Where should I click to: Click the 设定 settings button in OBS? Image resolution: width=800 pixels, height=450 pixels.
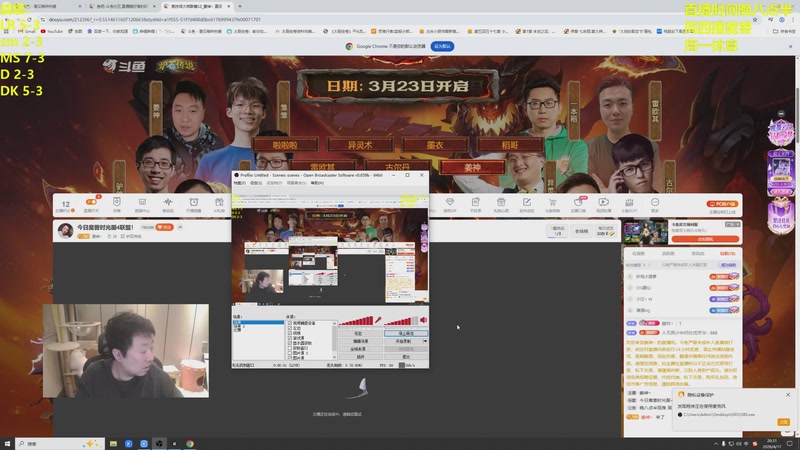[x=361, y=334]
